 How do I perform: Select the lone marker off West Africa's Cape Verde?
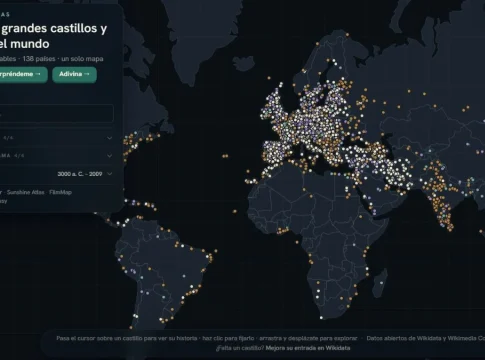235,211
